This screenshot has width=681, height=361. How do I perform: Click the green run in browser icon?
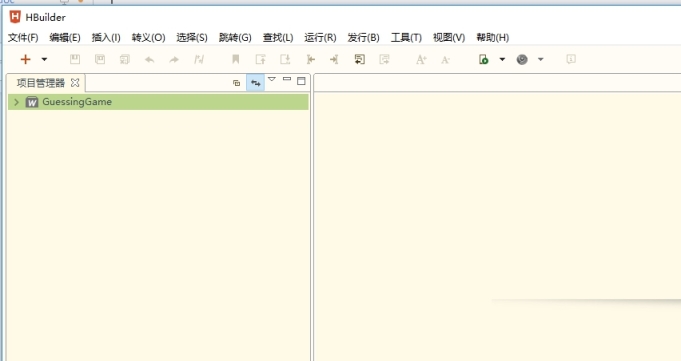[483, 59]
